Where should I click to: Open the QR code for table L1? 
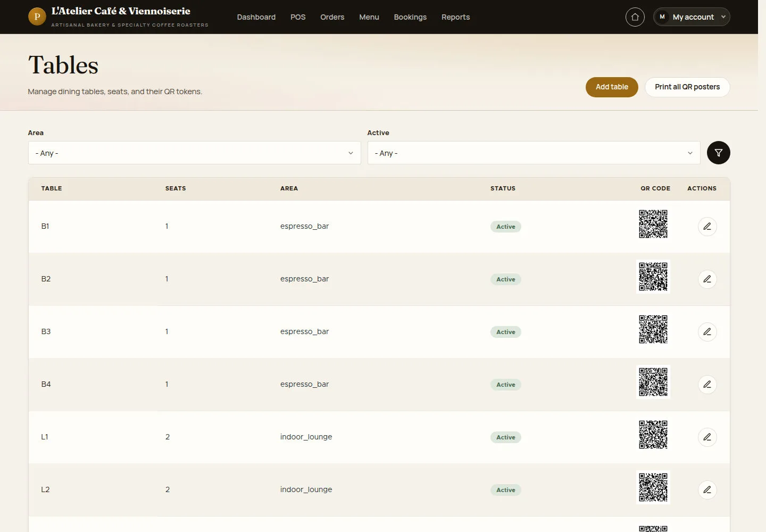coord(653,435)
